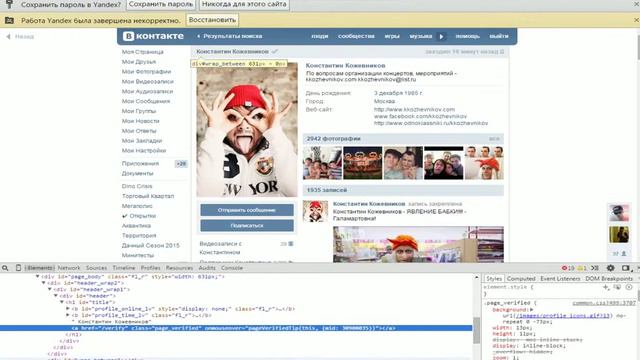Click the folder icon in restore bar
640x360 pixels.
pyautogui.click(x=9, y=20)
